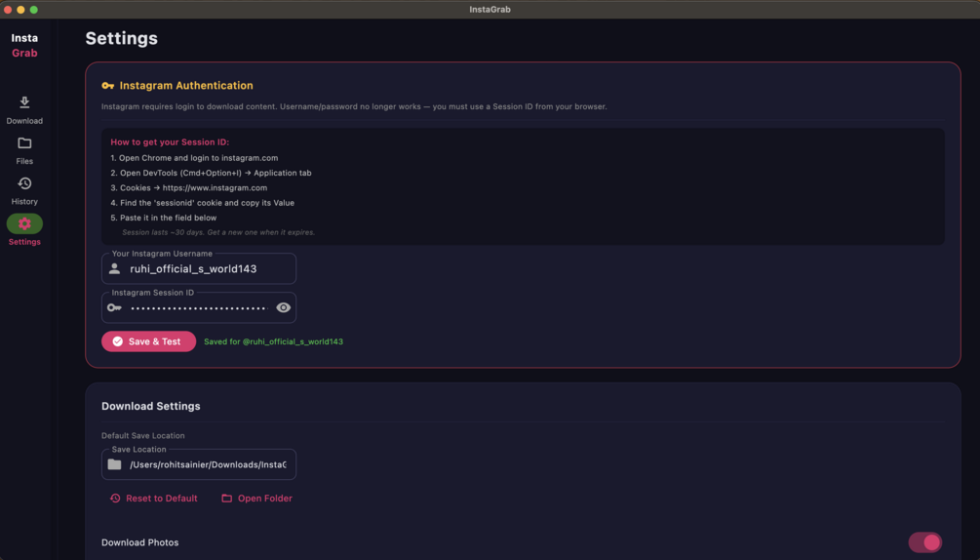
Task: Click the green full-screen window button
Action: [x=34, y=10]
